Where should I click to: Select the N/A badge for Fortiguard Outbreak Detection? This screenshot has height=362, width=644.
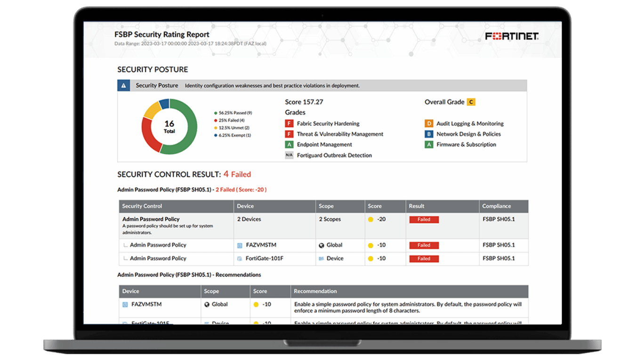click(289, 155)
